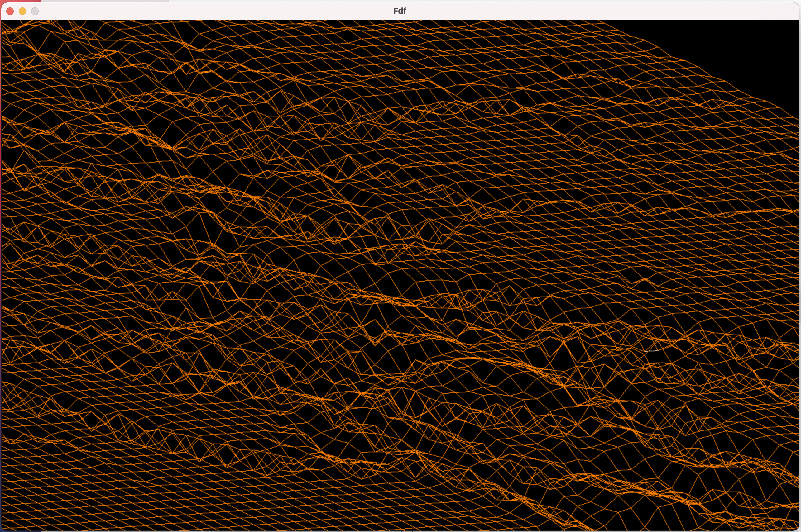Viewport: 801px width, 532px height.
Task: Click the bottom edge of the Fdf window
Action: 543,531
